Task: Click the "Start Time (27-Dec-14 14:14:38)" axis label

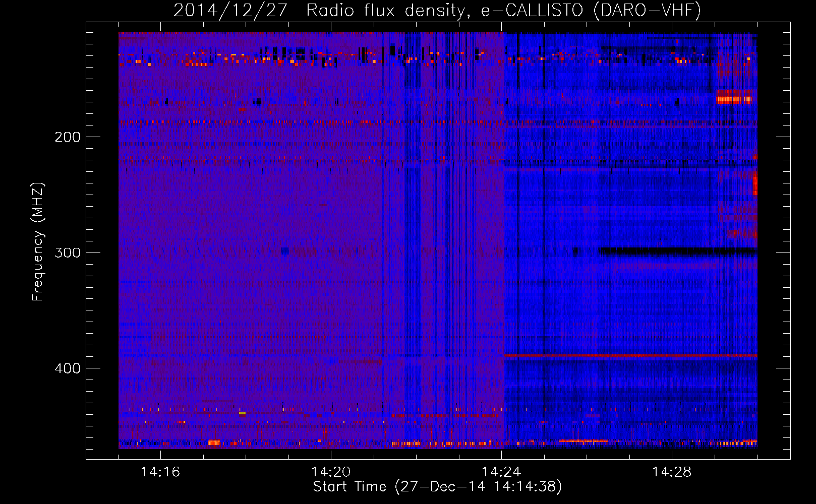Action: 437,487
